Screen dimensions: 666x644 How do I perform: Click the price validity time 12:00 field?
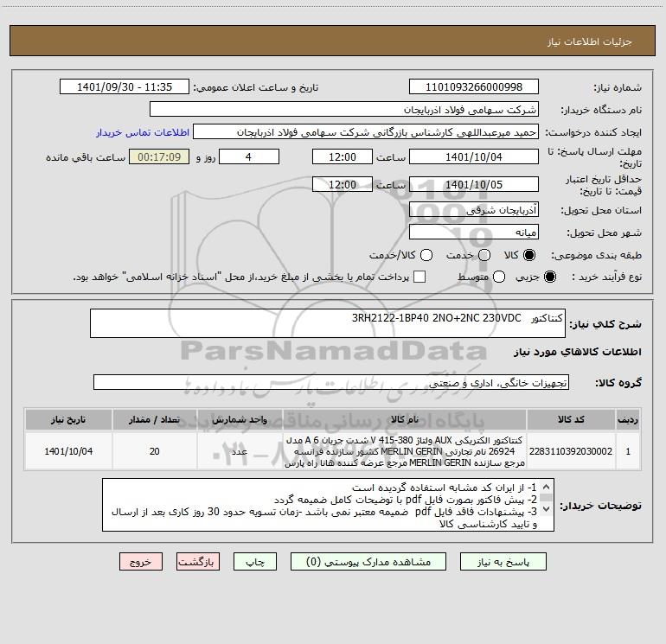343,184
